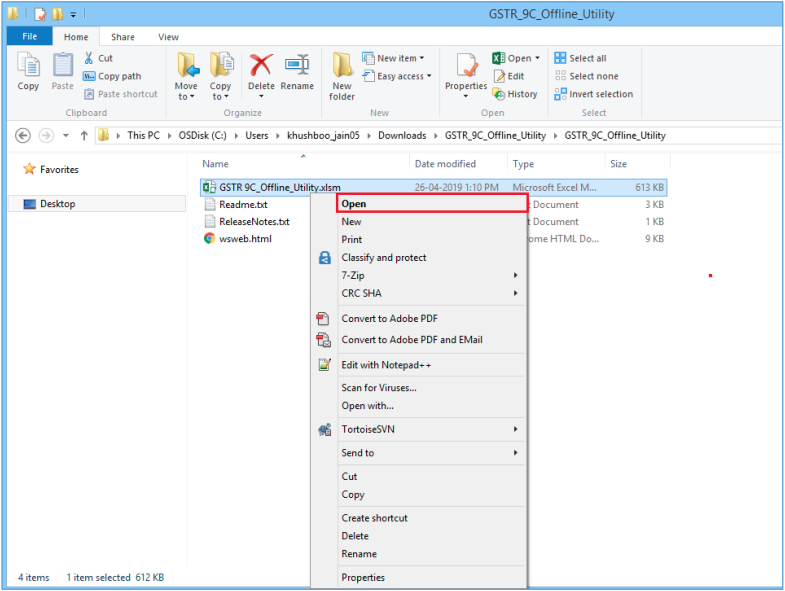Click Downloads breadcrumb
Image resolution: width=785 pixels, height=591 pixels.
402,136
